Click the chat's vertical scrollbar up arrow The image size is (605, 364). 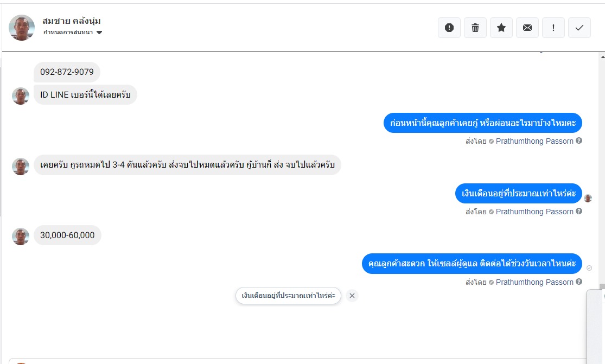click(602, 56)
